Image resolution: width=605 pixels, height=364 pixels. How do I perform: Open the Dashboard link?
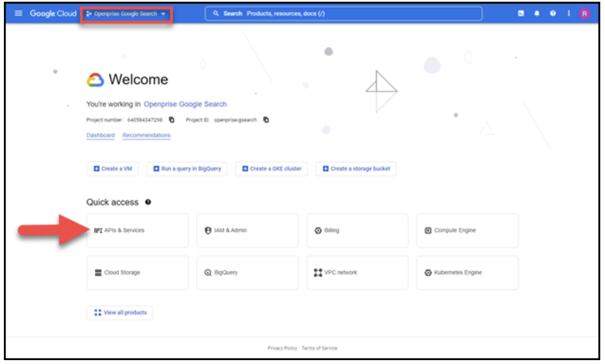[x=101, y=135]
